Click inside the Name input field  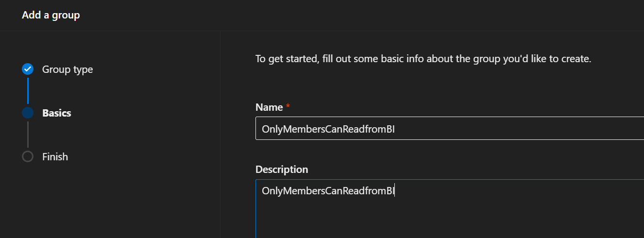click(x=450, y=128)
